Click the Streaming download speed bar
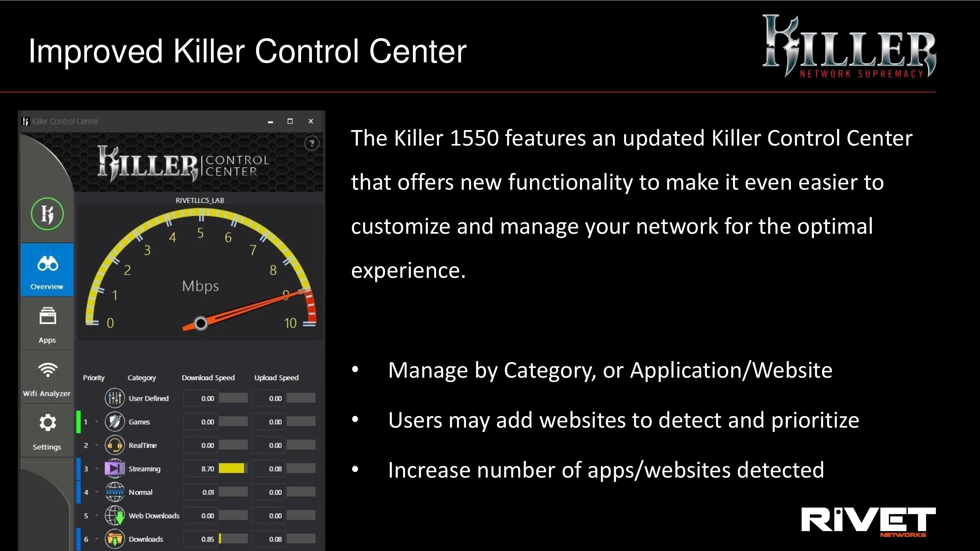 [232, 468]
